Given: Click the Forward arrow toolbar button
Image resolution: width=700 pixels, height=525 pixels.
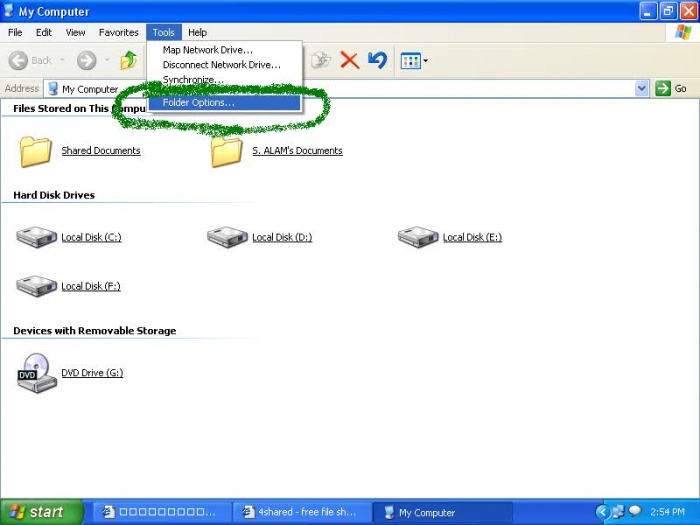Looking at the screenshot, I should (87, 60).
